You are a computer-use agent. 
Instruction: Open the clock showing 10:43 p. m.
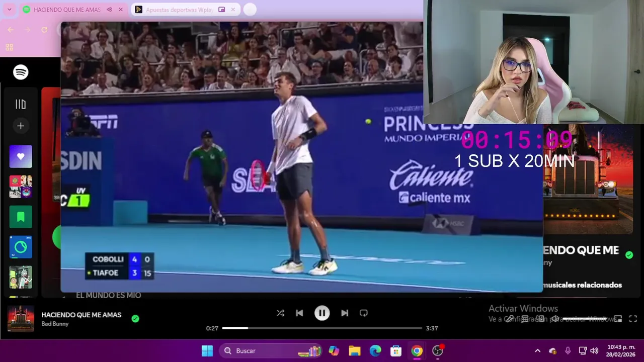coord(621,351)
